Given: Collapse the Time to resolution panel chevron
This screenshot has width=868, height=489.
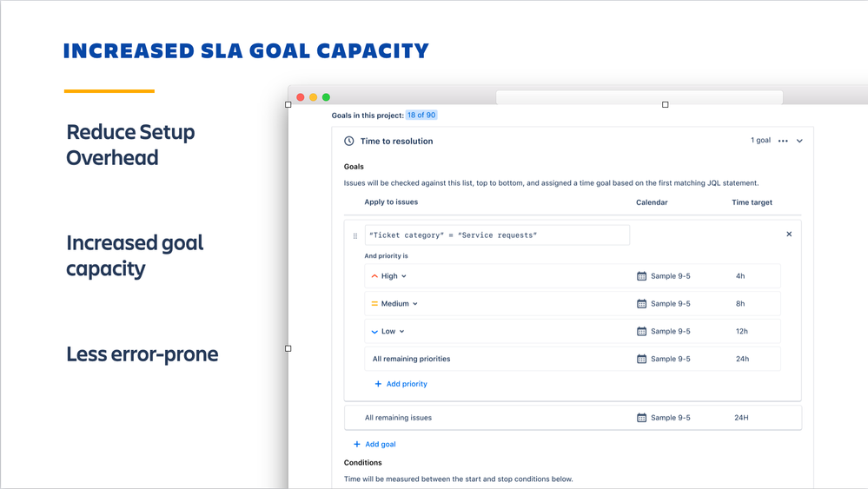Looking at the screenshot, I should click(799, 141).
